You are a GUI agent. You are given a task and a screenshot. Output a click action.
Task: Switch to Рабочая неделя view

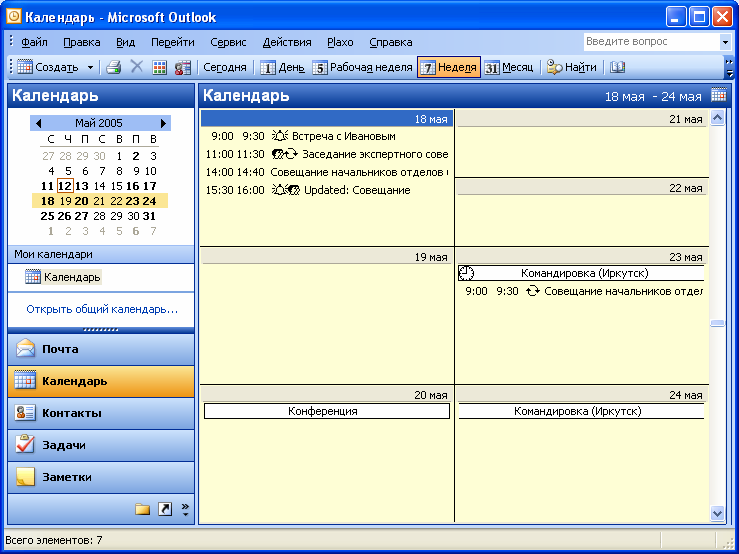(362, 67)
